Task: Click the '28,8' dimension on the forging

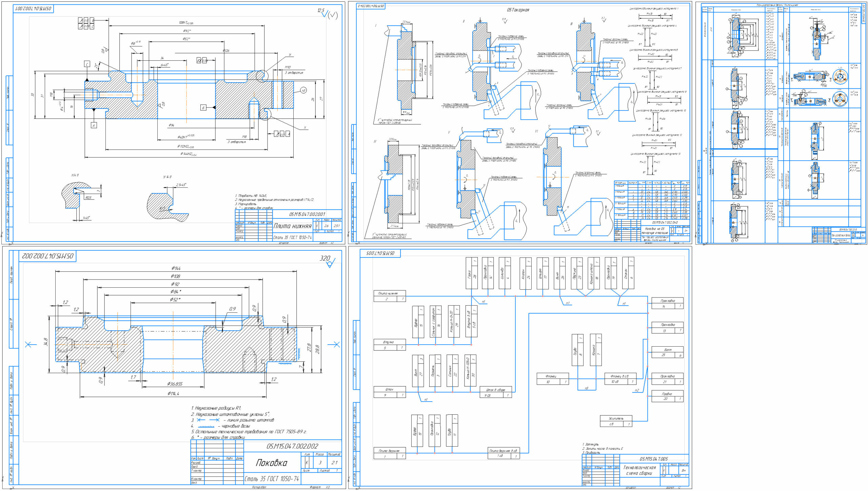Action: click(317, 349)
